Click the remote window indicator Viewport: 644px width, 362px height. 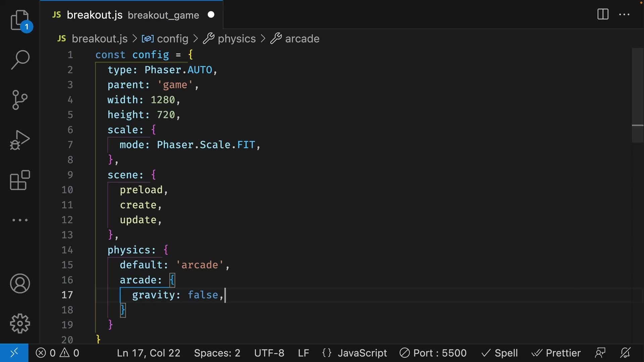point(13,353)
